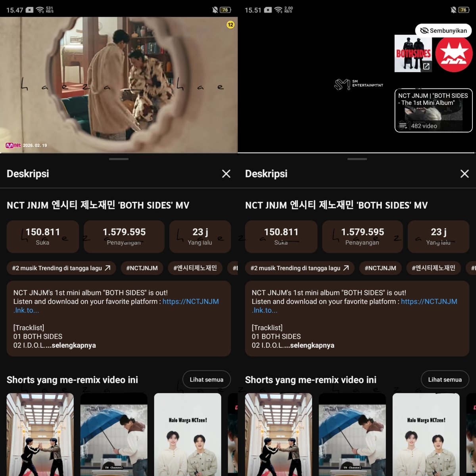This screenshot has height=476, width=476.
Task: Tap the 23 j Yang lalu stat in left screenshot
Action: [200, 237]
